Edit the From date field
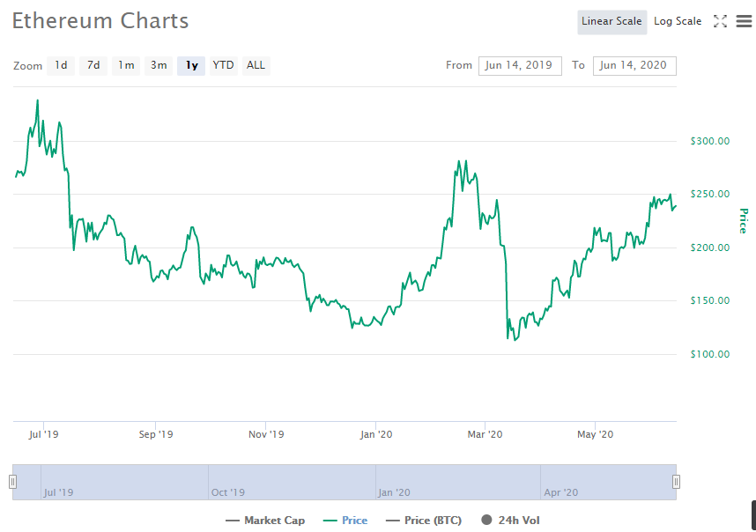Screen dimensions: 756x532 (x=520, y=65)
